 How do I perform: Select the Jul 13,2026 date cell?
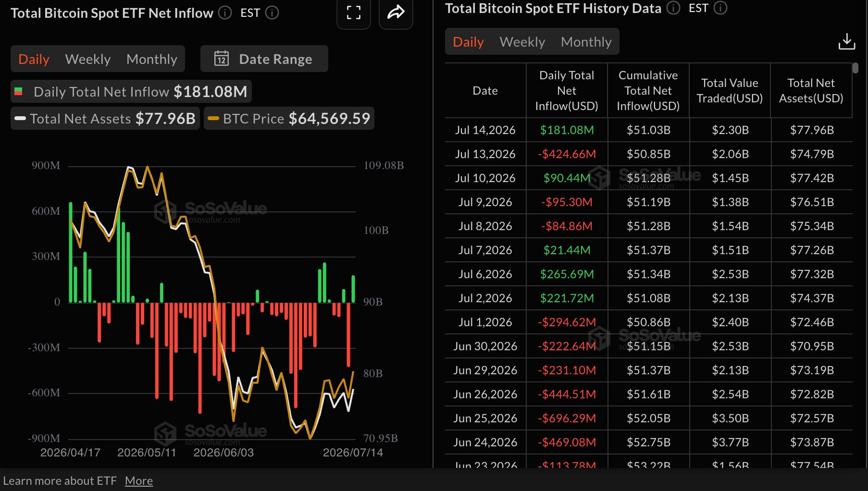tap(485, 154)
